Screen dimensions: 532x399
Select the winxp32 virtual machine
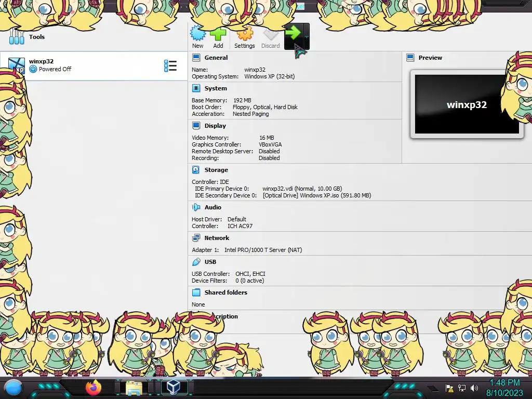click(94, 65)
